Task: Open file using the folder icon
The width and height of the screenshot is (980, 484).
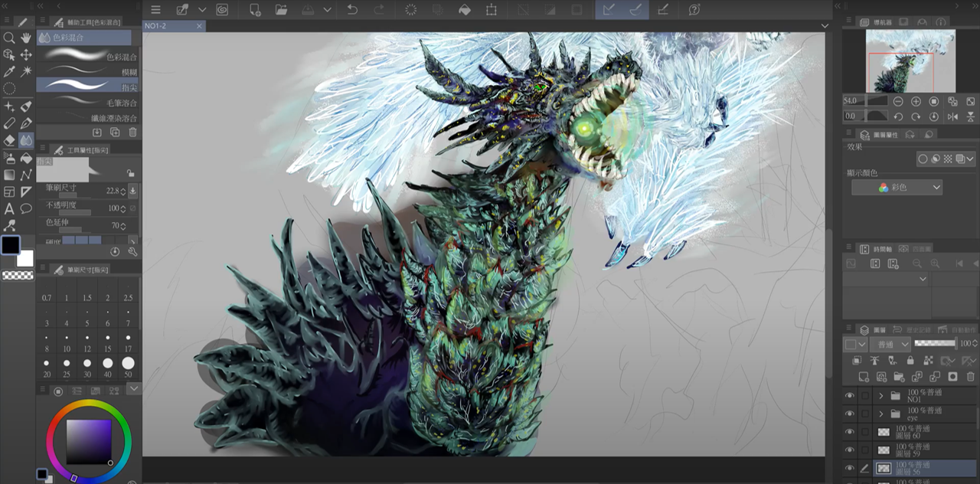Action: 281,10
